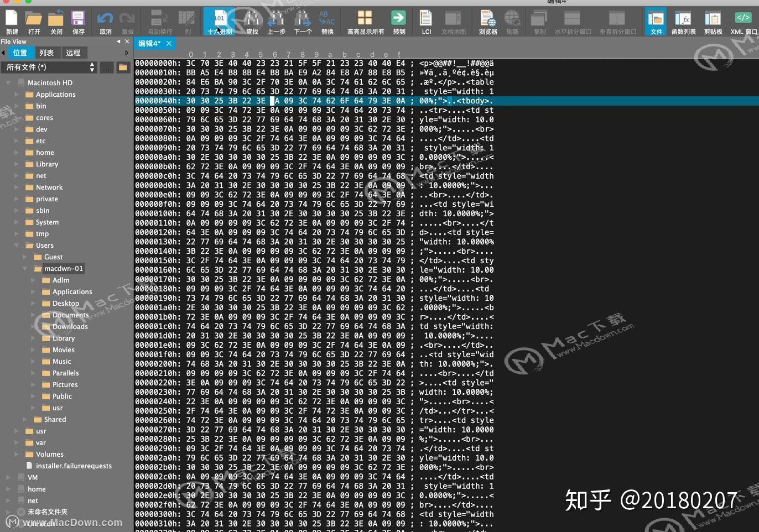Viewport: 759px width, 532px height.
Task: Click the LCI button
Action: (426, 22)
